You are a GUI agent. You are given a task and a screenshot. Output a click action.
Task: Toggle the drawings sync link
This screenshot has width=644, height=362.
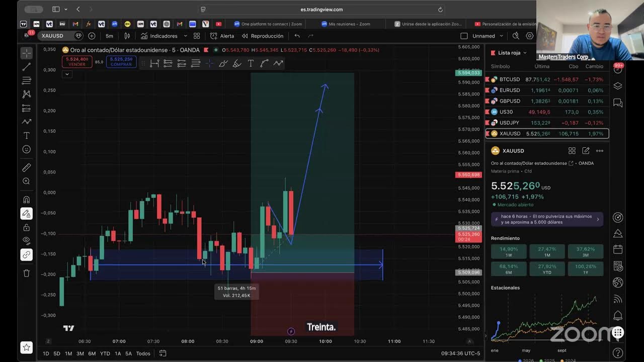(27, 254)
